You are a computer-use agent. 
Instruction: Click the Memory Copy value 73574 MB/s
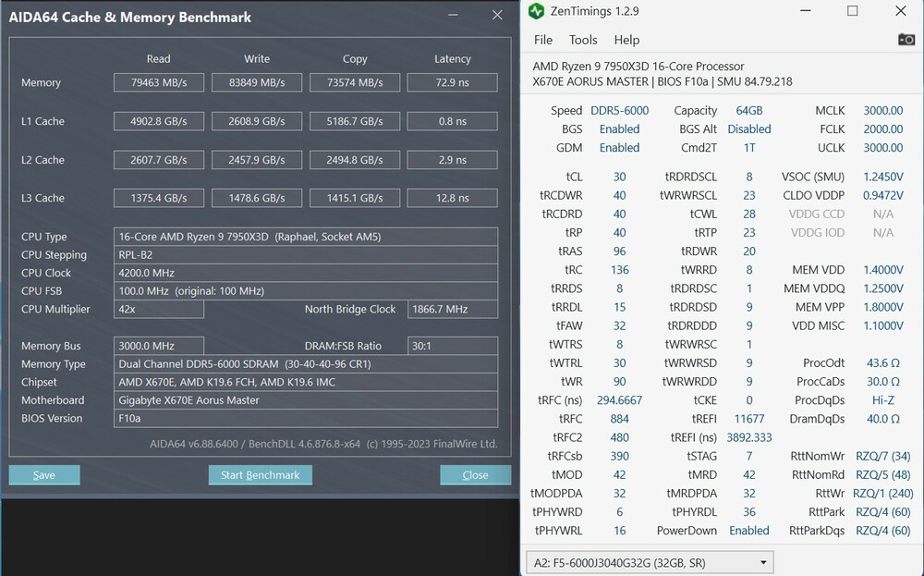(x=355, y=82)
